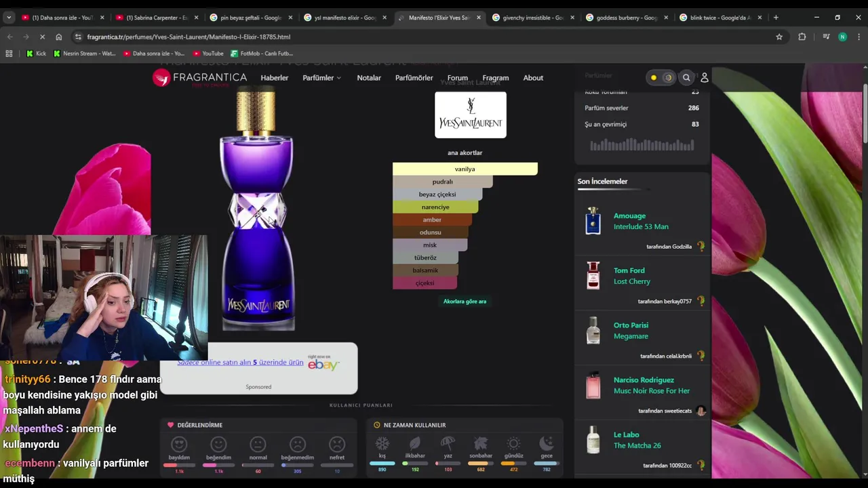Vote the 'nefret' angry face rating
Viewport: 868px width, 488px height.
337,445
